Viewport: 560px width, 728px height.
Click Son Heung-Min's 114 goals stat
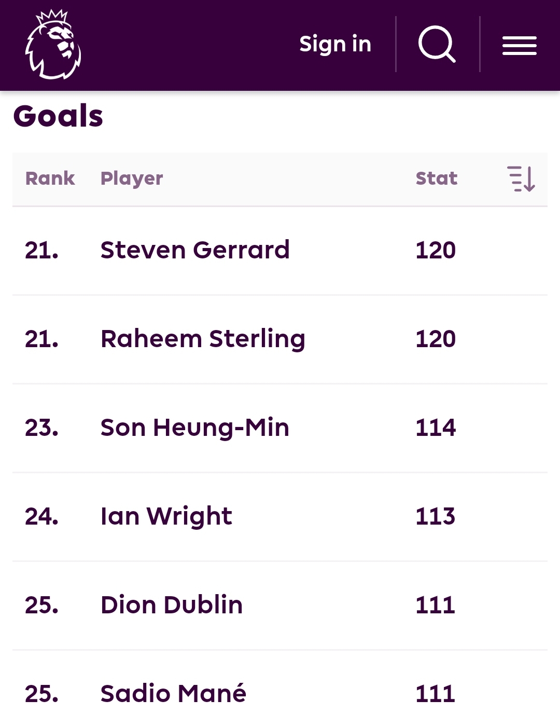tap(436, 428)
